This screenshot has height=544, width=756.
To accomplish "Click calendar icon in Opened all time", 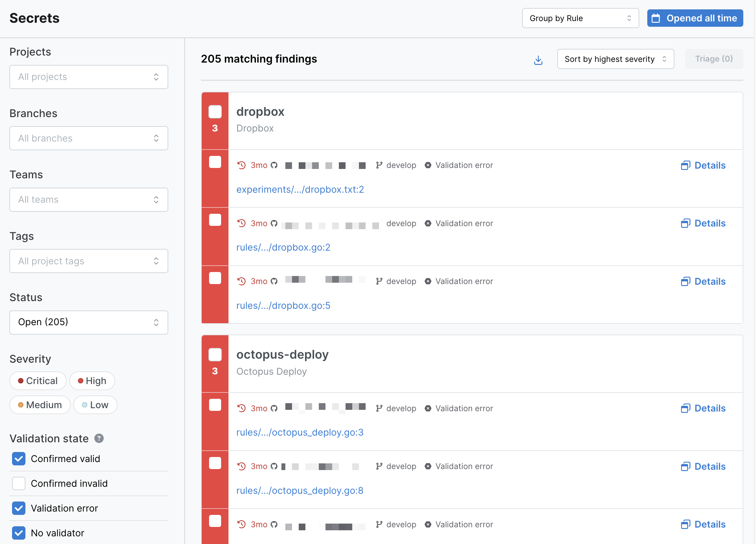I will pyautogui.click(x=656, y=18).
